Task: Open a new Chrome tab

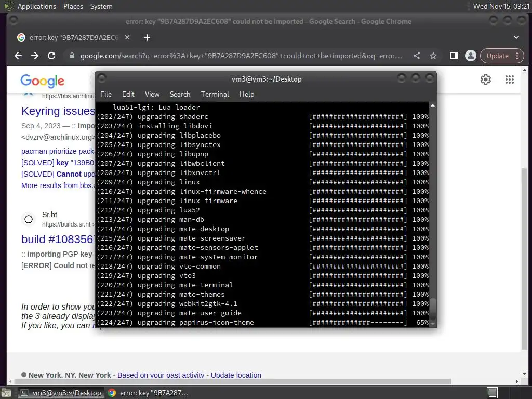Action: (x=147, y=37)
